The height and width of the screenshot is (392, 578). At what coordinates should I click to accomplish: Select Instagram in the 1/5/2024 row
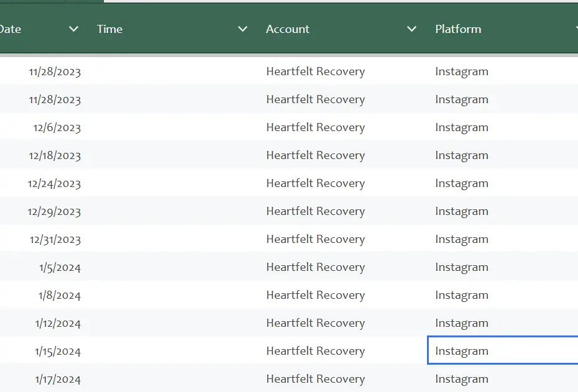tap(462, 268)
